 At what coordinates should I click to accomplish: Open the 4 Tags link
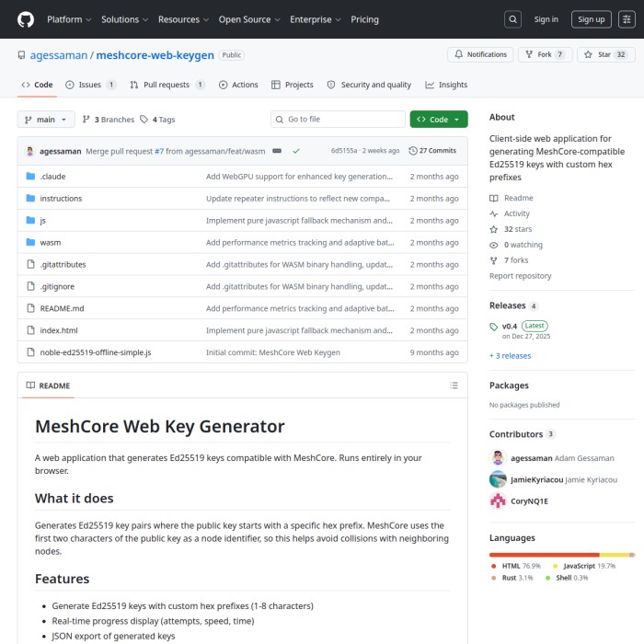tap(157, 119)
